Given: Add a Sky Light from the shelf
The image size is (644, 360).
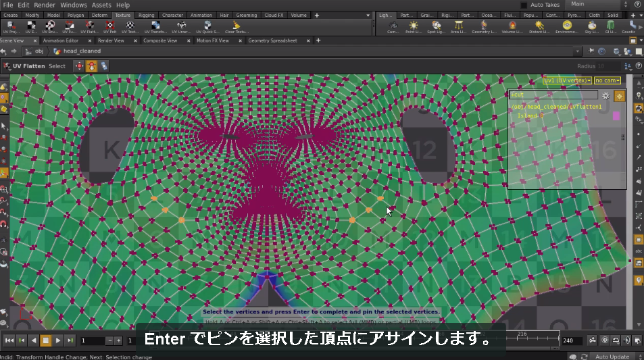Looking at the screenshot, I should (x=591, y=27).
